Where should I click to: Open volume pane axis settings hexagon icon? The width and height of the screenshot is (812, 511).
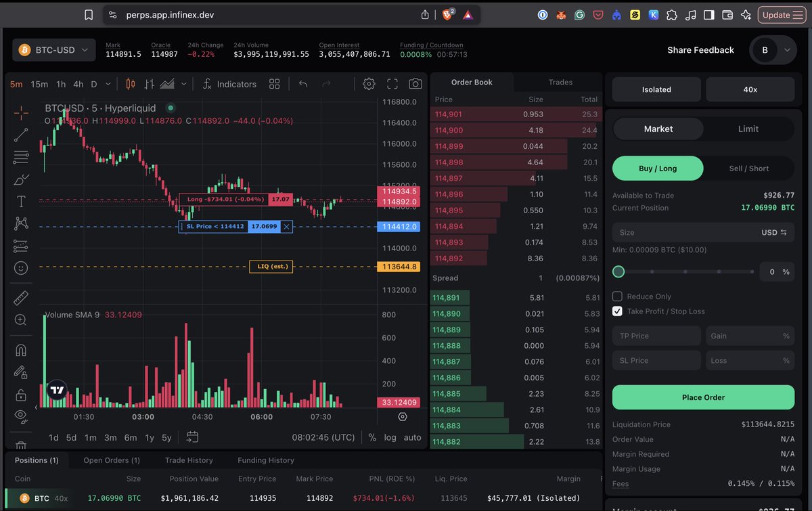[x=403, y=417]
